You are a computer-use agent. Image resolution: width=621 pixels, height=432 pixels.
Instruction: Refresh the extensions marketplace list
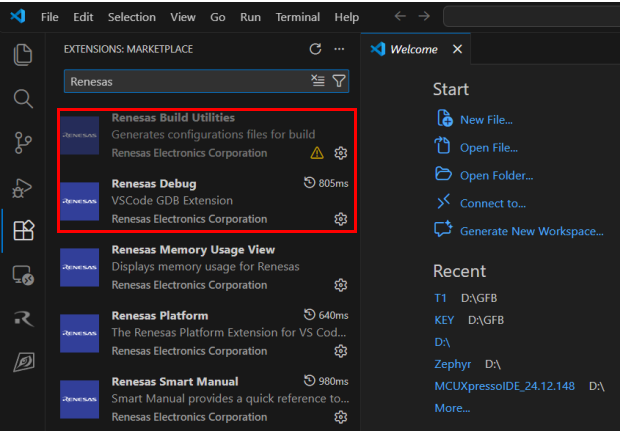(x=315, y=49)
